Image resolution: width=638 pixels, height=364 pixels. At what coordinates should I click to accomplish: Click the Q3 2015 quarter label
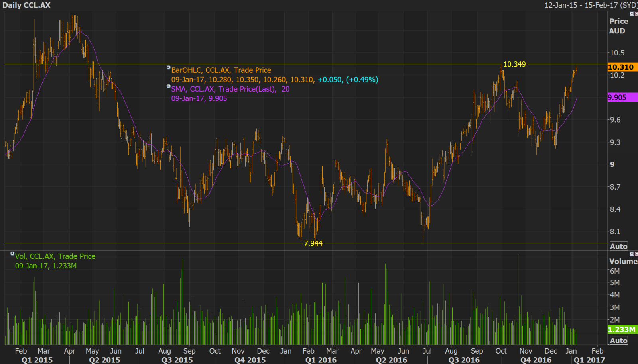coord(177,360)
